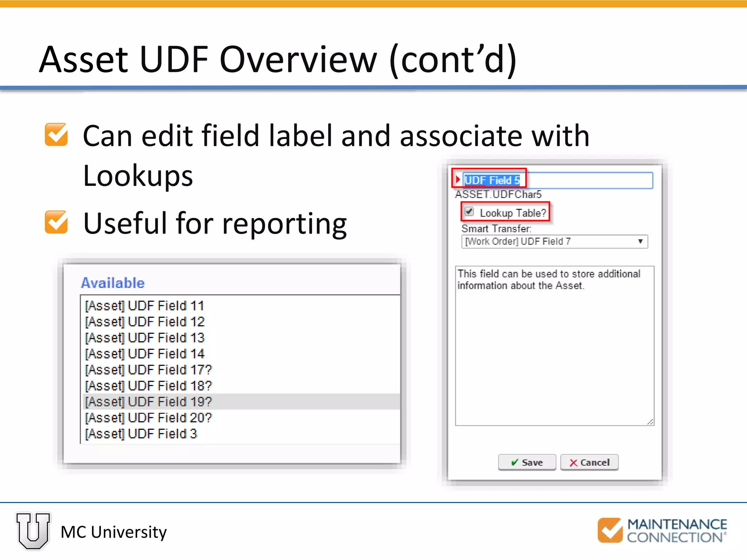The image size is (747, 560).
Task: Click the MC University U logo
Action: pos(33,530)
